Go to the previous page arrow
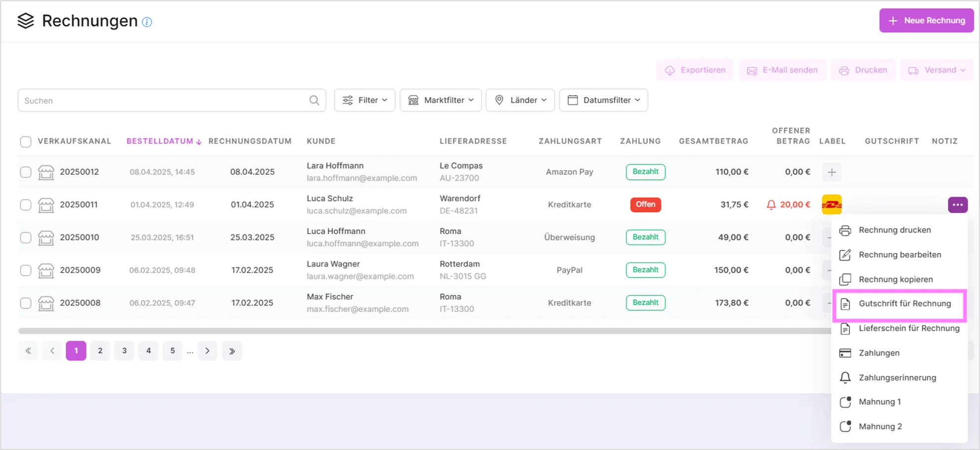This screenshot has height=450, width=980. (52, 351)
